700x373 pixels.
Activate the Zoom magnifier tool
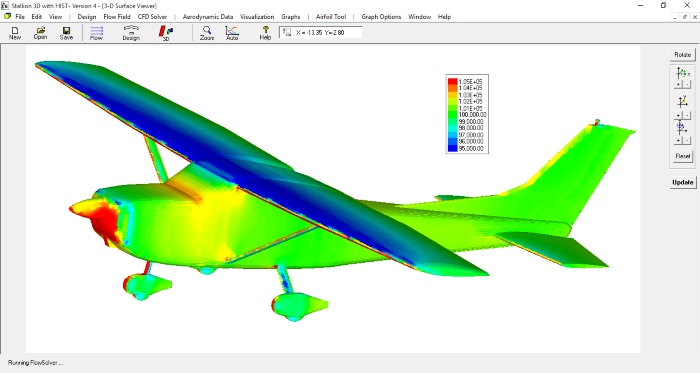(207, 33)
